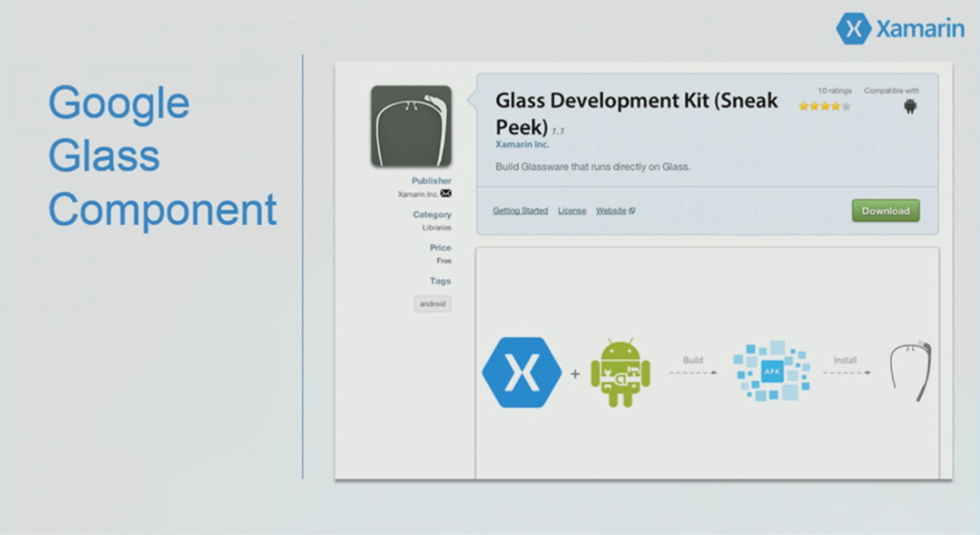980x535 pixels.
Task: Click the 'Install' arrow label in diagram
Action: (845, 360)
